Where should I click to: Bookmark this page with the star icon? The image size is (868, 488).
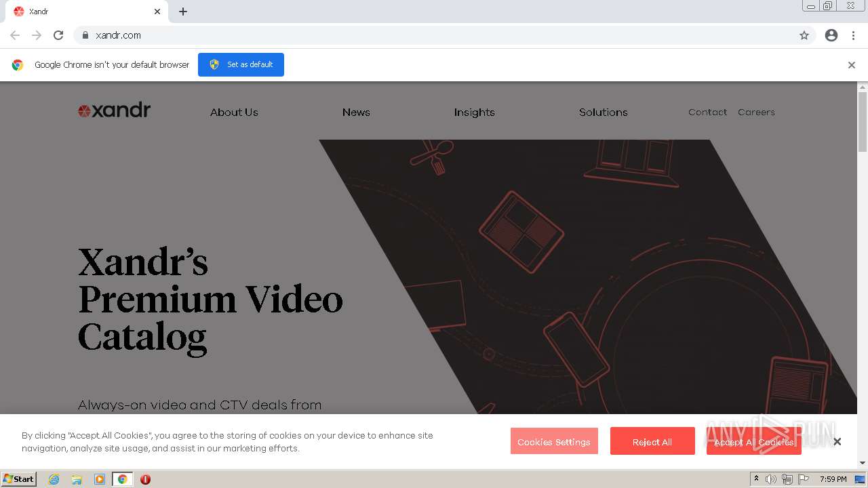click(804, 35)
